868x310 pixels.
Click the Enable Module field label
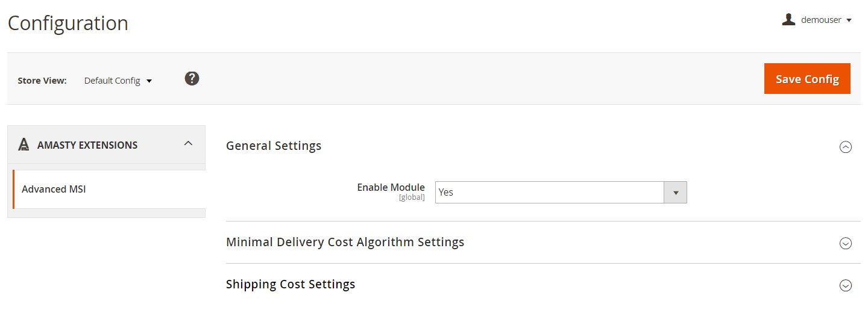[391, 187]
